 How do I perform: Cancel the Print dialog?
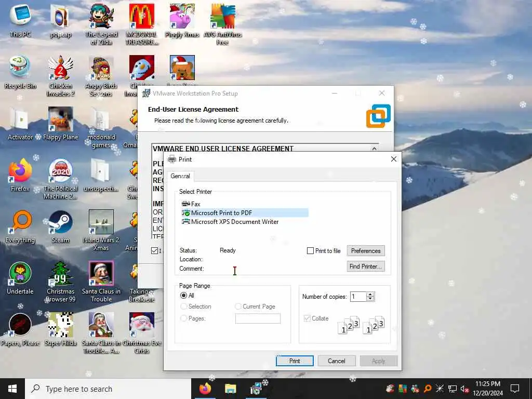(x=336, y=361)
